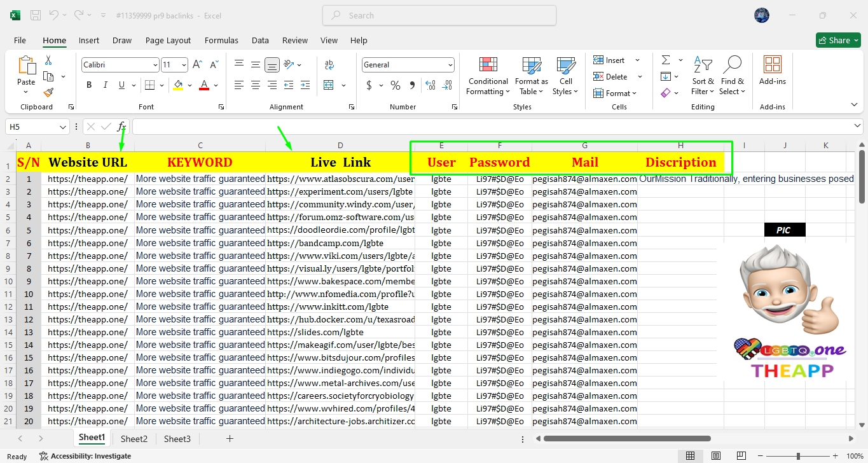Click the Format as Table icon
The image size is (868, 463).
pyautogui.click(x=531, y=76)
